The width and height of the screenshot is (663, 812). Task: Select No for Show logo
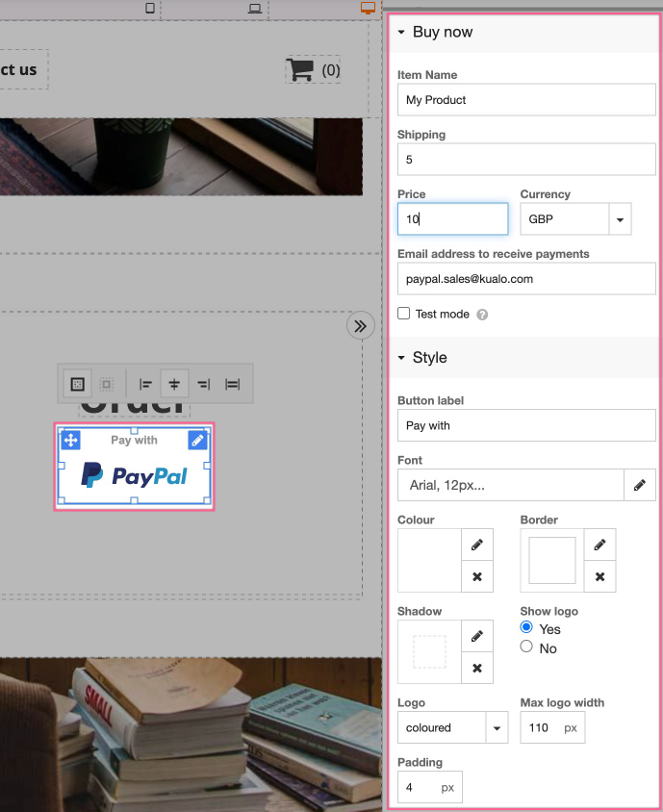point(526,647)
